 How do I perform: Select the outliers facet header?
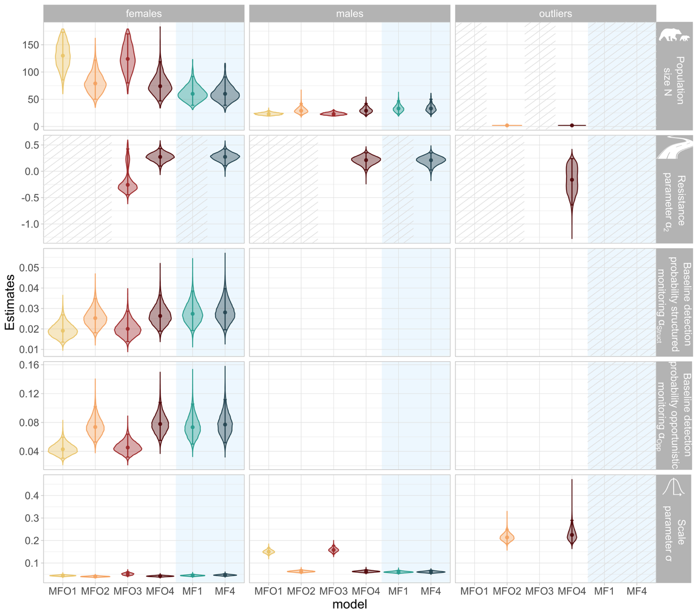[x=555, y=14]
